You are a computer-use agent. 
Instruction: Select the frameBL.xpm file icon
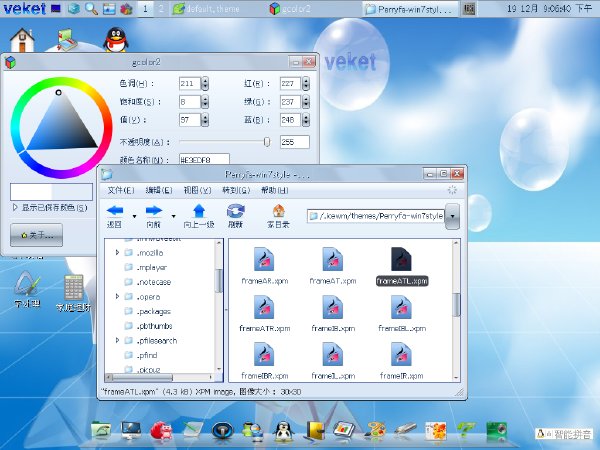point(401,307)
